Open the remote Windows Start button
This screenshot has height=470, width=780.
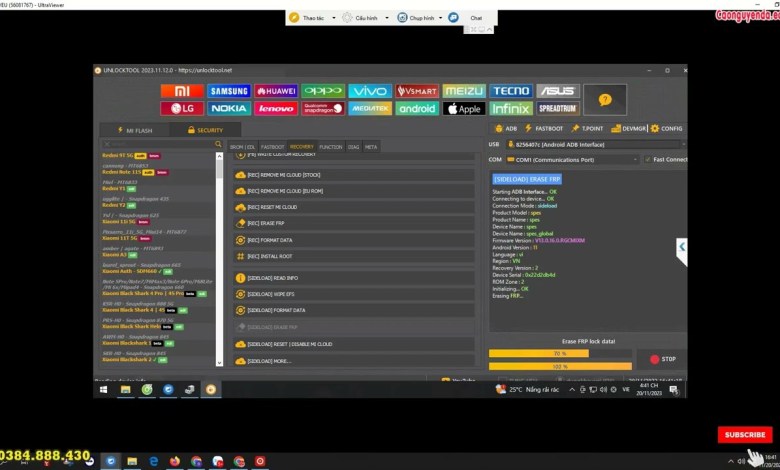[103, 390]
